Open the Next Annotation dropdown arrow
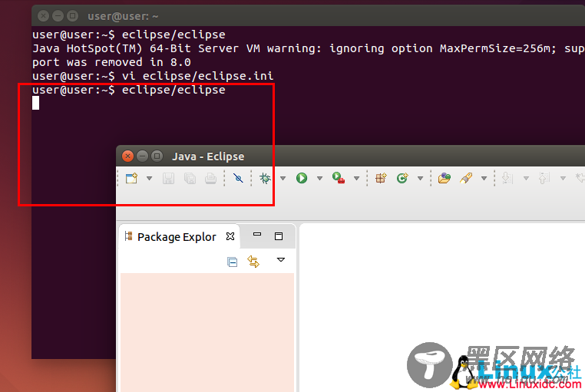The image size is (585, 392). click(x=526, y=179)
